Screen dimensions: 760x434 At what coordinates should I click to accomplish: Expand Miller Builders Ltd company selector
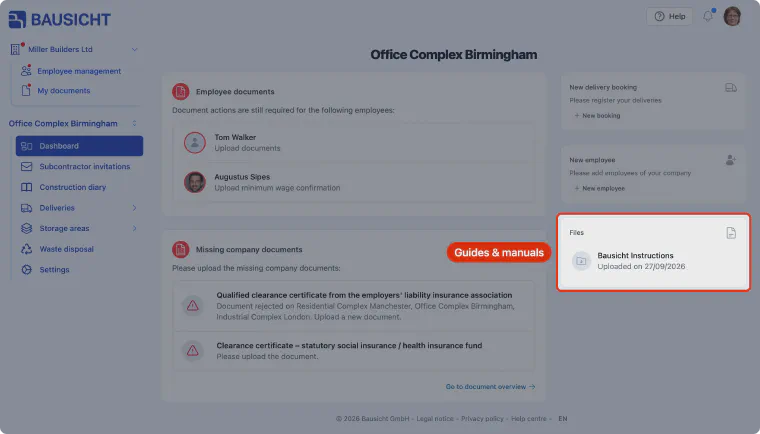pyautogui.click(x=134, y=49)
